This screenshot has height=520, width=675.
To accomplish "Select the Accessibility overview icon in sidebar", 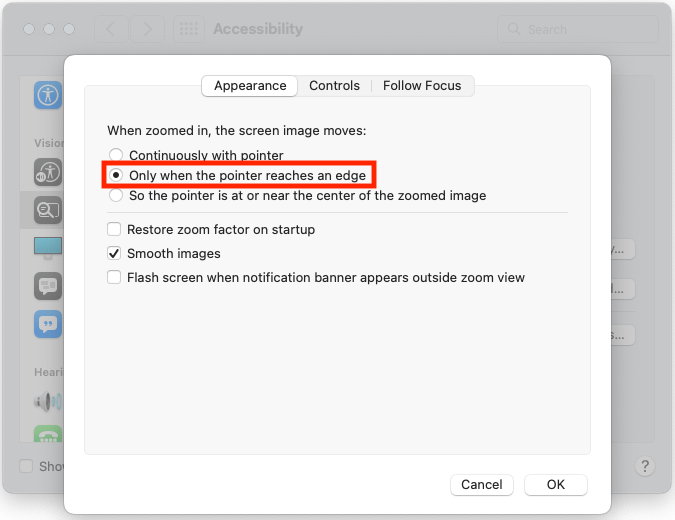I will (47, 95).
